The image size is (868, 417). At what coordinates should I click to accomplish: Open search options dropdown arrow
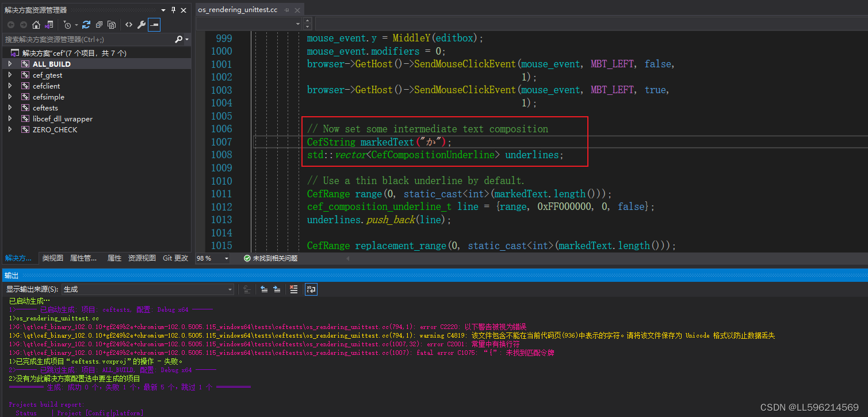[x=186, y=39]
